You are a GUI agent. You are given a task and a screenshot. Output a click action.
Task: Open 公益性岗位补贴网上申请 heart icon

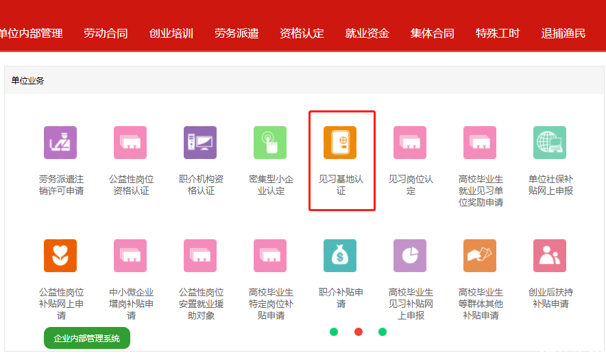click(60, 256)
